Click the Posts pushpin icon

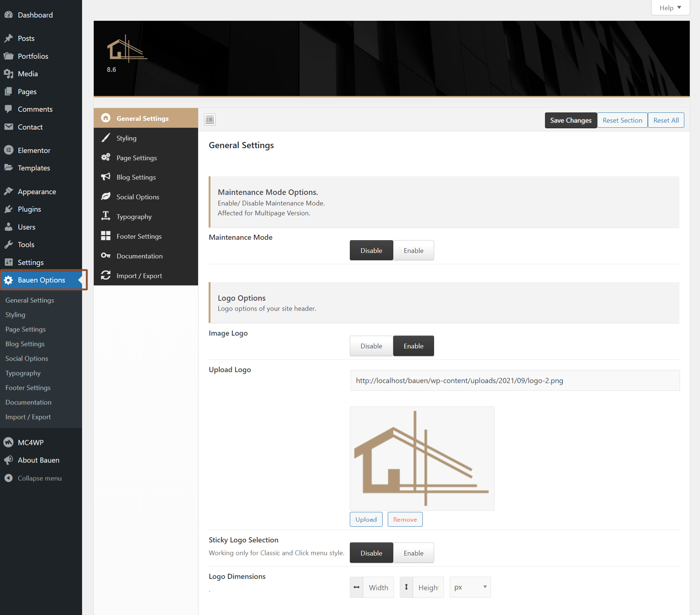coord(8,38)
